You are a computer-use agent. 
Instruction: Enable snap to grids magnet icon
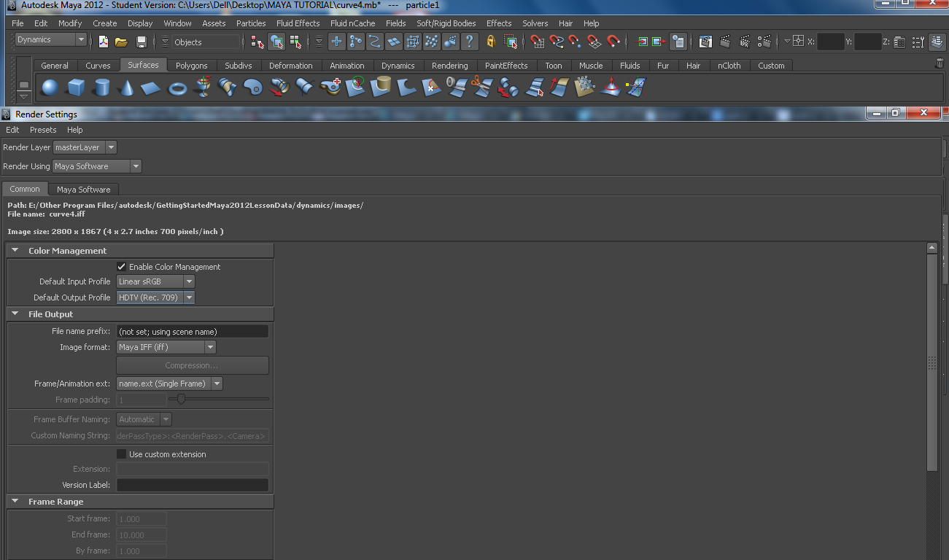(x=538, y=42)
